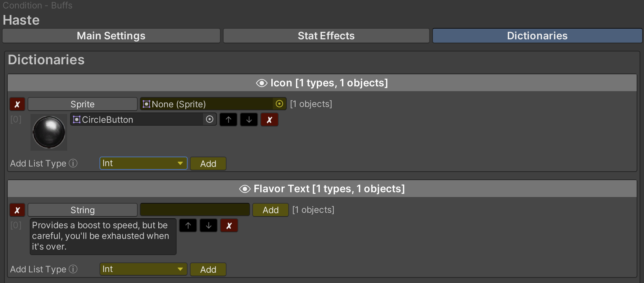
Task: Move CircleButton sprite entry down
Action: coord(249,120)
